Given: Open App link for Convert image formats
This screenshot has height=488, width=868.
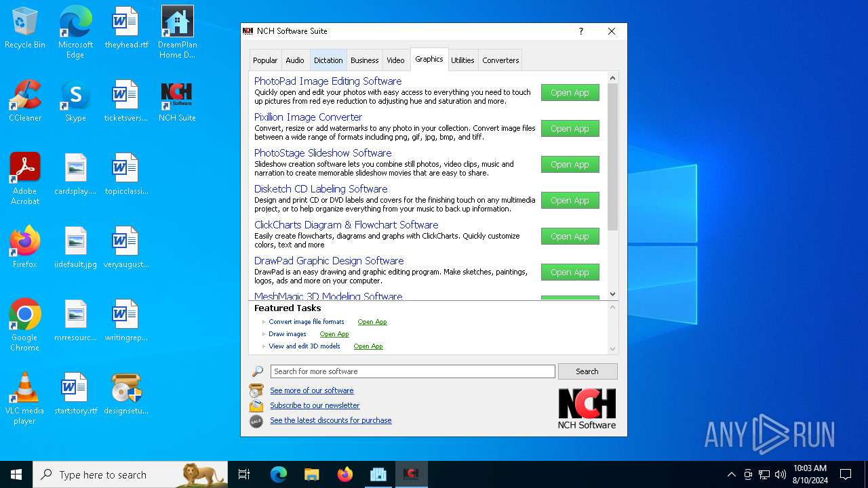Looking at the screenshot, I should [372, 322].
